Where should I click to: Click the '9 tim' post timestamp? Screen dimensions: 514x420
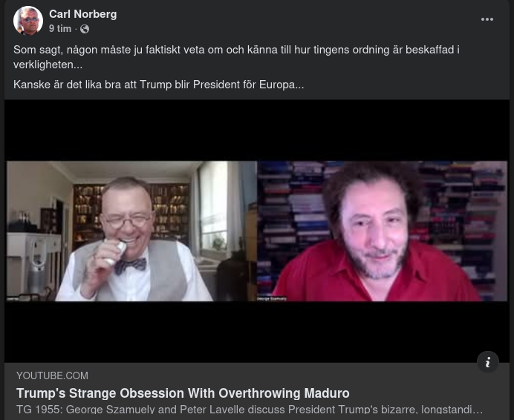click(x=60, y=29)
